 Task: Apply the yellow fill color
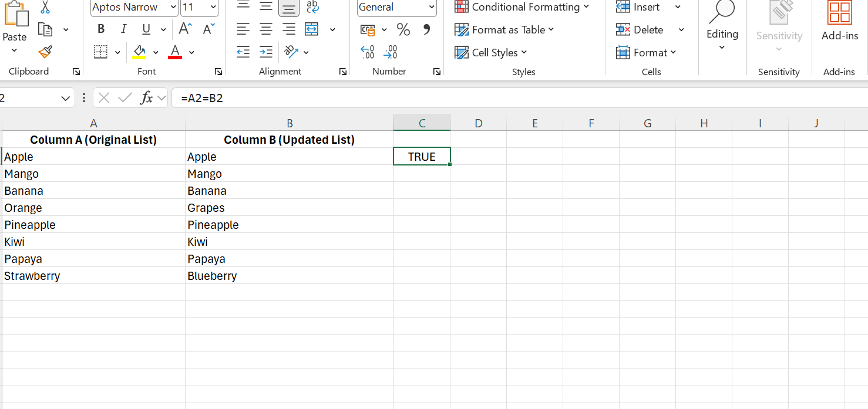click(x=139, y=52)
